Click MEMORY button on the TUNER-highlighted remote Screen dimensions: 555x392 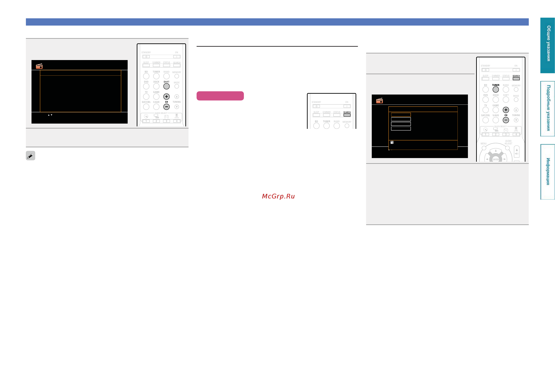pos(516,89)
